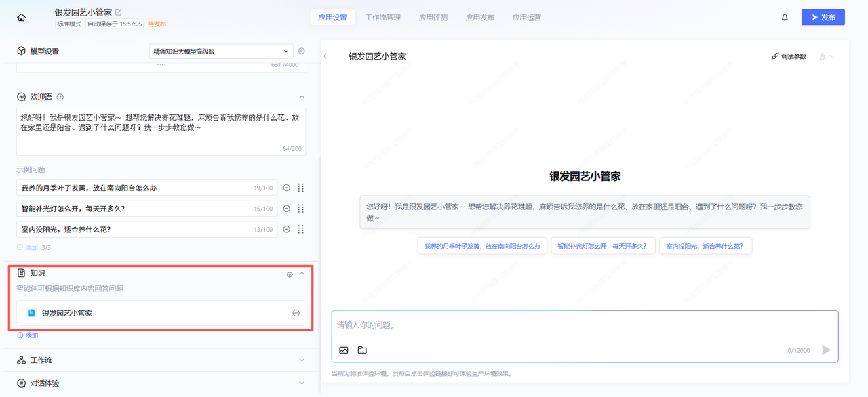
Task: Click the blue 发布 button
Action: [x=823, y=18]
